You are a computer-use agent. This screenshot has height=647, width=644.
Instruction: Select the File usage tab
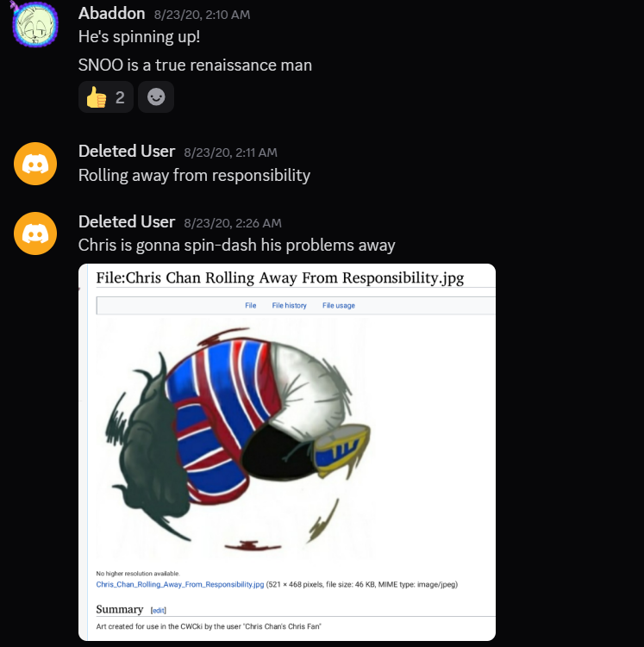339,305
